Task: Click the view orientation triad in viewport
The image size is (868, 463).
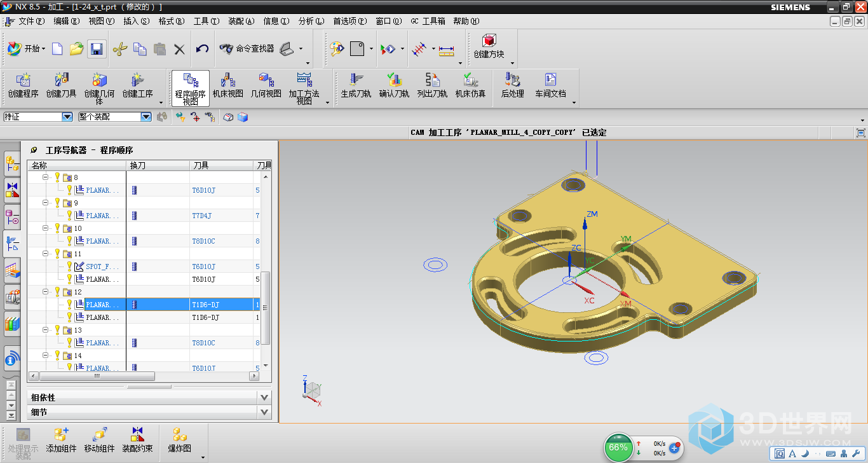Action: pos(311,390)
